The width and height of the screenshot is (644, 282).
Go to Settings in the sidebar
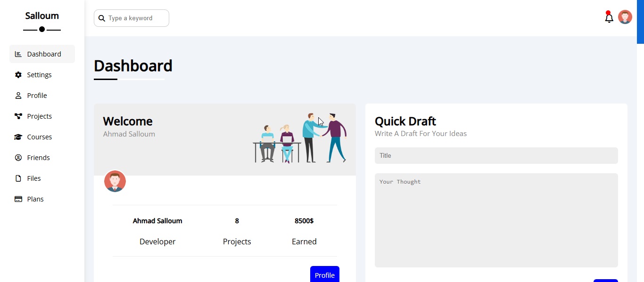[x=42, y=75]
